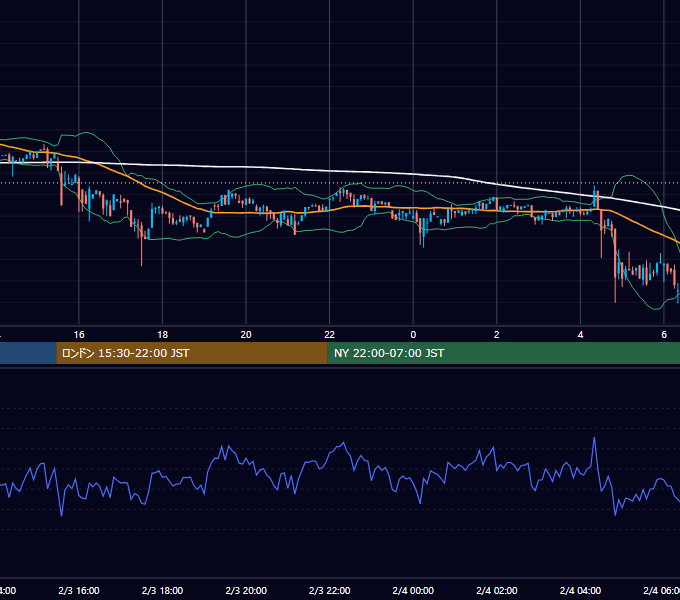Click the 2/3 16:00 time label
The width and height of the screenshot is (680, 600).
tap(79, 590)
